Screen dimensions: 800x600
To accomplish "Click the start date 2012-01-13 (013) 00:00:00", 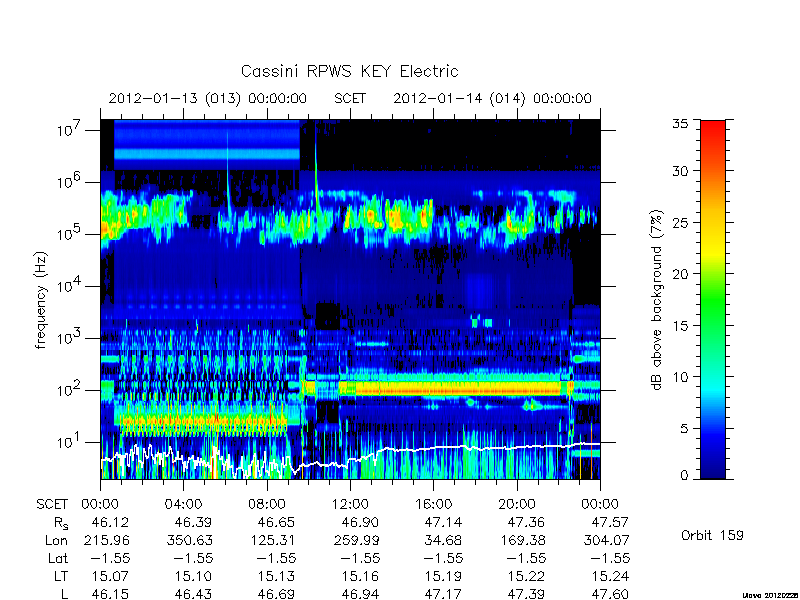I will coord(208,98).
